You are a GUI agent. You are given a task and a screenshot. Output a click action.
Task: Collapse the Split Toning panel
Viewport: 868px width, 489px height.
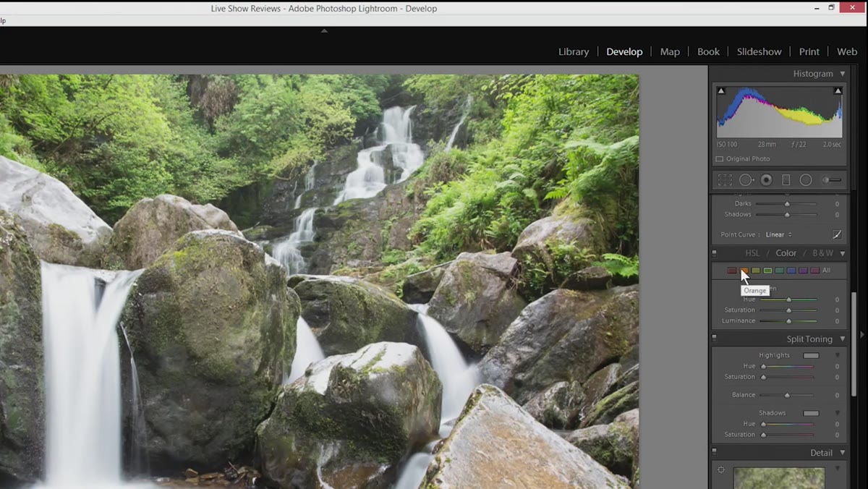click(x=843, y=339)
